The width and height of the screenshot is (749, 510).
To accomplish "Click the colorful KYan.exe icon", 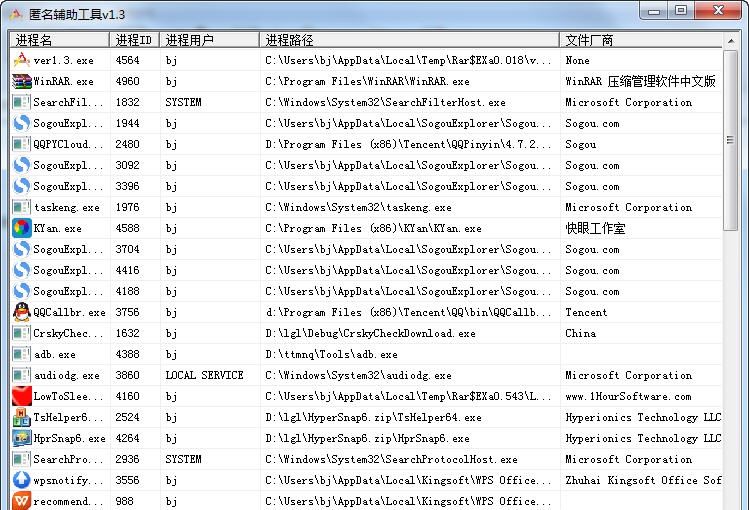I will 21,228.
